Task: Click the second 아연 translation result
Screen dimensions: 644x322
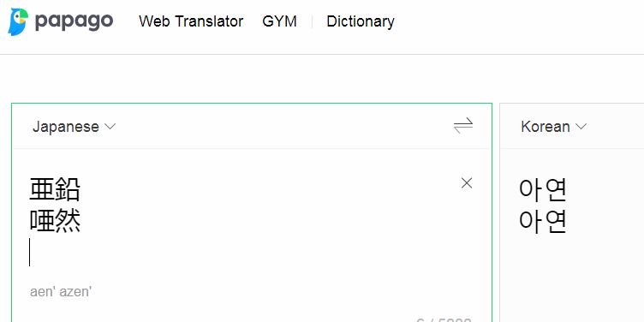Action: [x=543, y=221]
